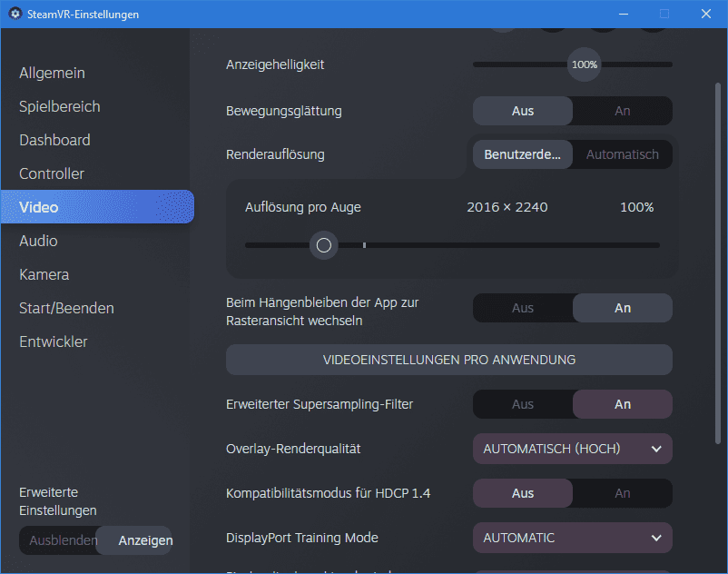Click the Anzeigehelligkeit 100% slider knob
Image resolution: width=728 pixels, height=574 pixels.
coord(584,64)
